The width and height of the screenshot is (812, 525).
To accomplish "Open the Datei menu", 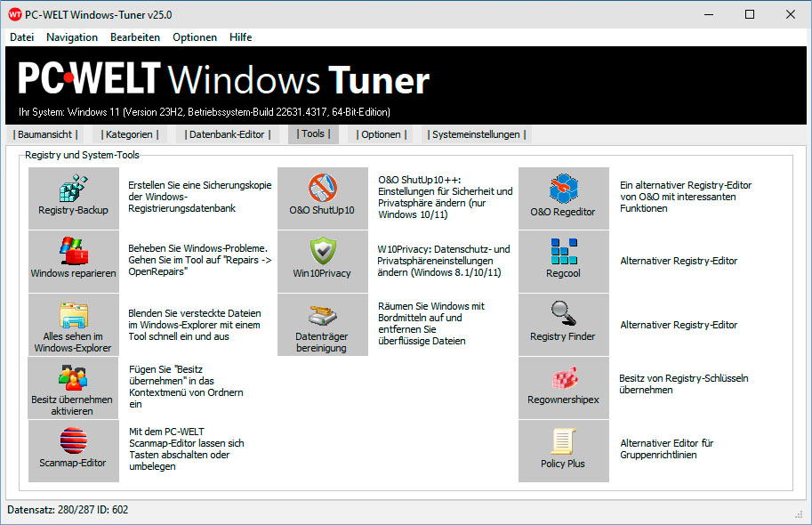I will [x=21, y=37].
